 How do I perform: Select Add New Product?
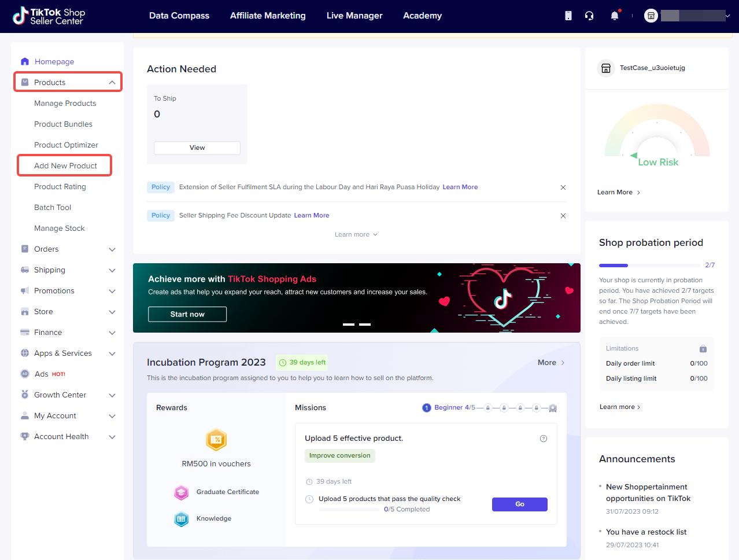[x=65, y=165]
